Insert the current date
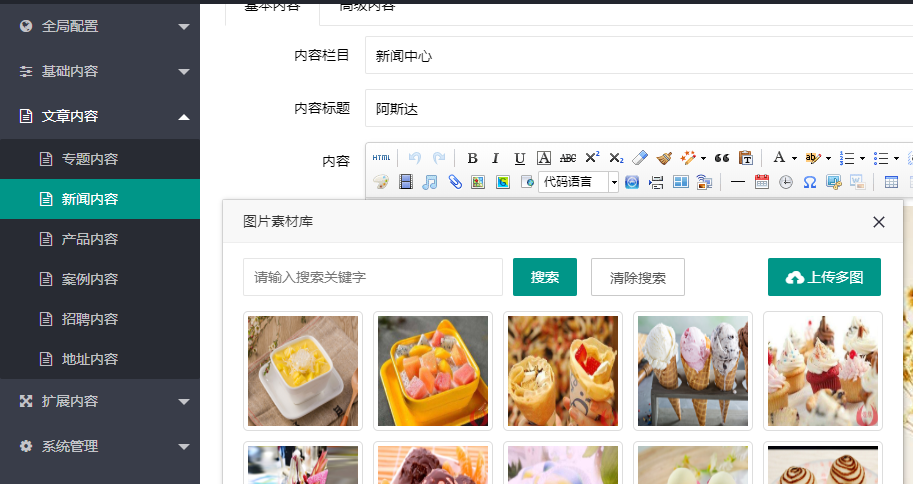 tap(762, 182)
